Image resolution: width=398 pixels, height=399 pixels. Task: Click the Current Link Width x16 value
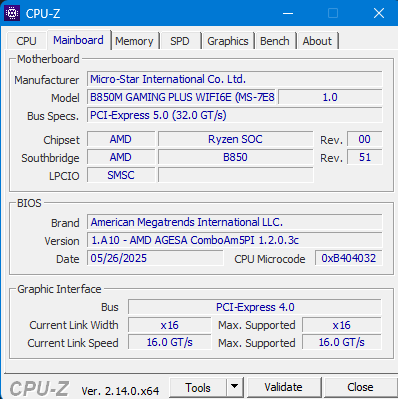[x=170, y=325]
